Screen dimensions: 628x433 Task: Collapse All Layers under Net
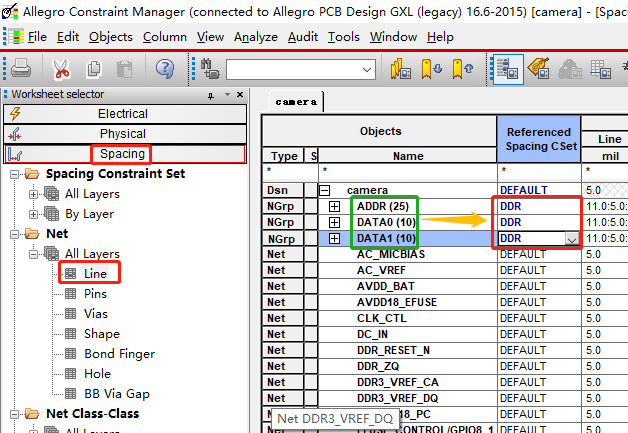(34, 254)
